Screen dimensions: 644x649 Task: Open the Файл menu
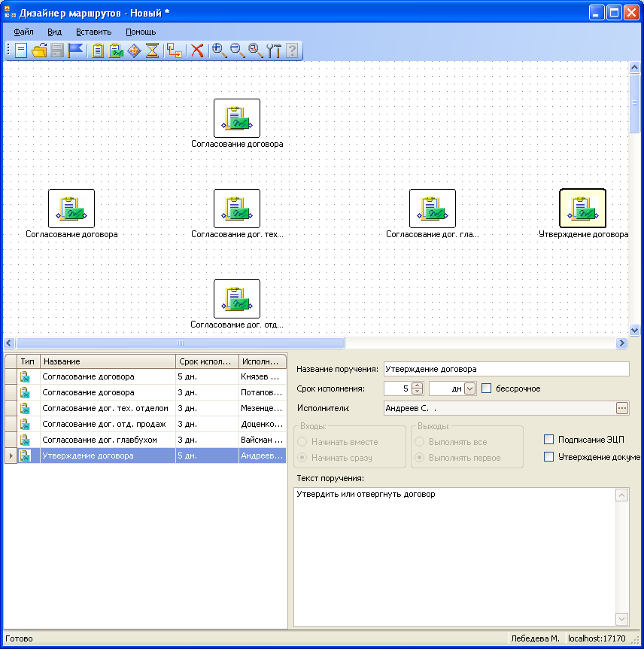(x=23, y=32)
